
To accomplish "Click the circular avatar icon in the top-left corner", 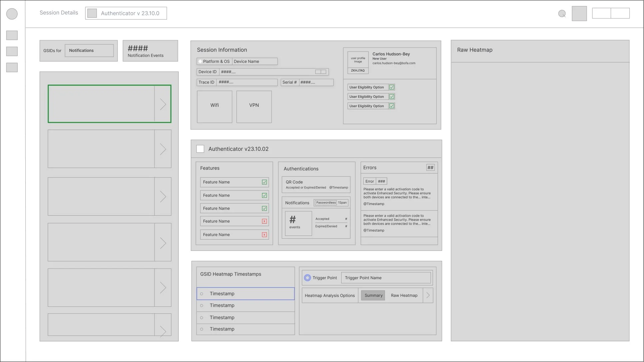I will point(12,14).
